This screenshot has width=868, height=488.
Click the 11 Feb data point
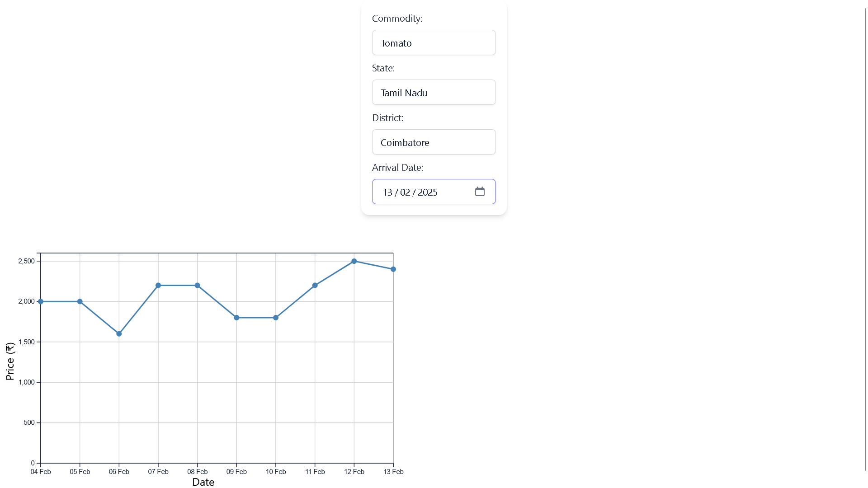[315, 286]
